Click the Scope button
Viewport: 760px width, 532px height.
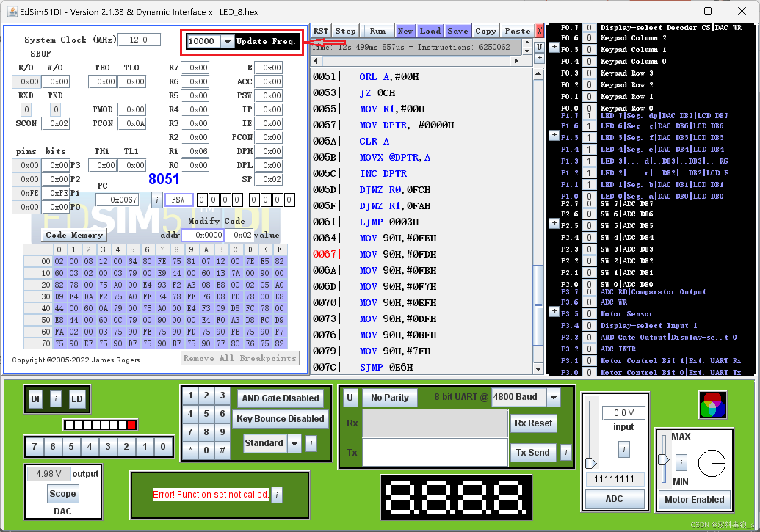(62, 493)
